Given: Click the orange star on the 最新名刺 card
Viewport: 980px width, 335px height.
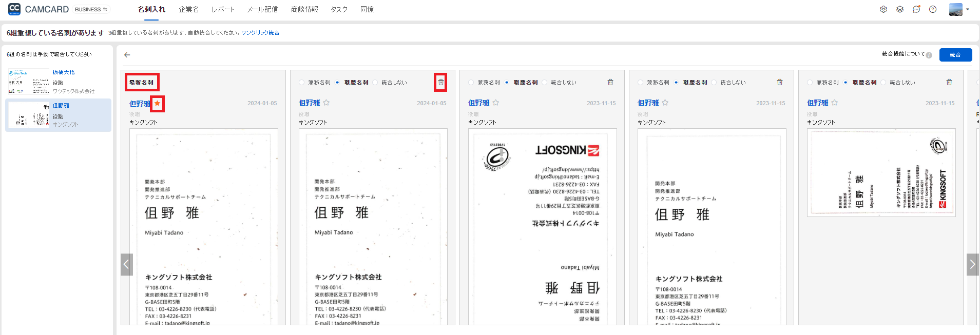Looking at the screenshot, I should click(158, 103).
